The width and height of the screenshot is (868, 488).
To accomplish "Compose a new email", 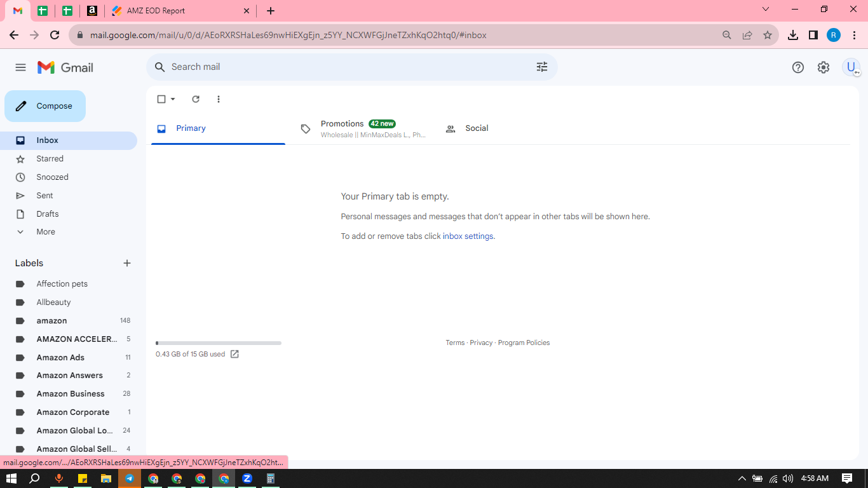I will click(45, 106).
